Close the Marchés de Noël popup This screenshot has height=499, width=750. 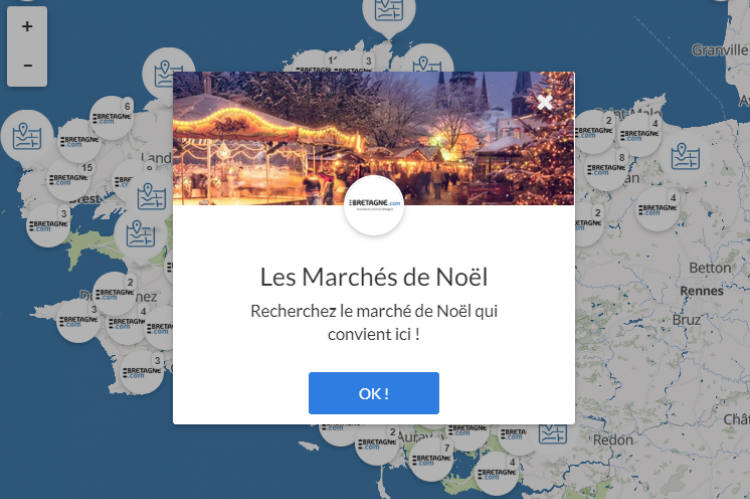(544, 102)
